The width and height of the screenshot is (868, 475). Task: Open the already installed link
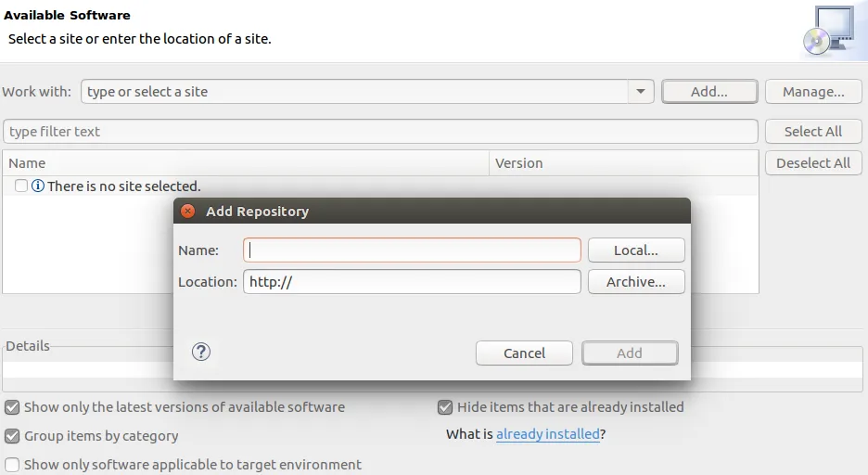pyautogui.click(x=547, y=434)
